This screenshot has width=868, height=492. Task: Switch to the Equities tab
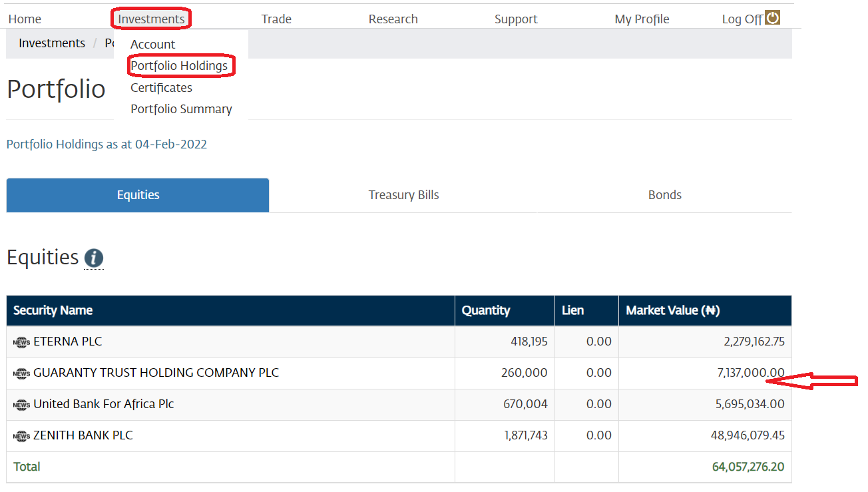(138, 195)
